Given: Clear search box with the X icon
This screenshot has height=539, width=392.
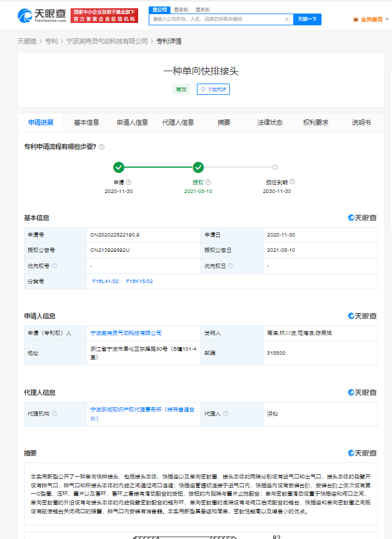Looking at the screenshot, I should coord(287,19).
